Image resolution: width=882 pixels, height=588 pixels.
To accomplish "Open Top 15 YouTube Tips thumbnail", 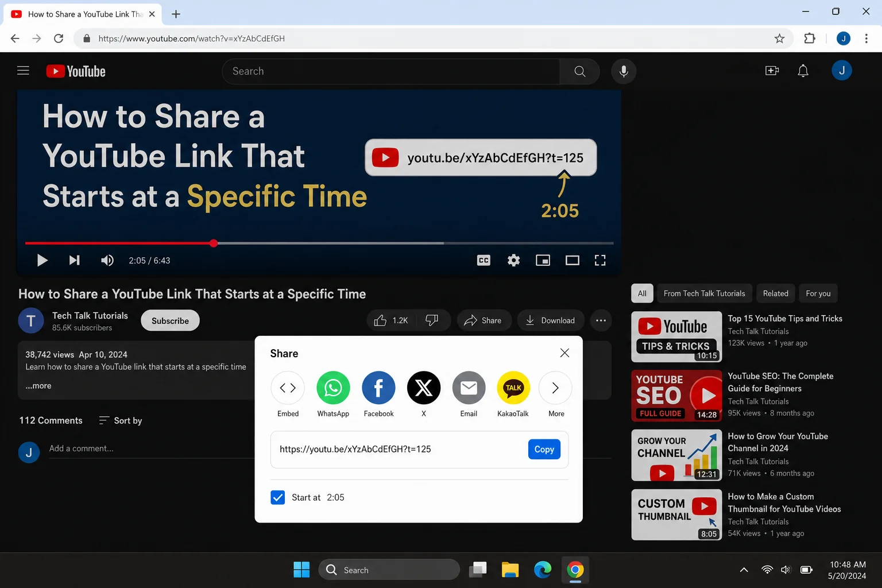I will click(x=676, y=336).
